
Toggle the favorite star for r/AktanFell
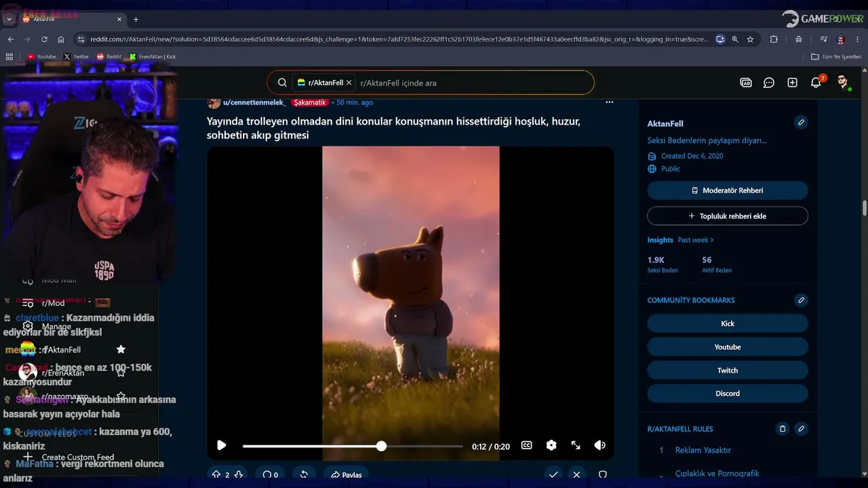tap(121, 349)
